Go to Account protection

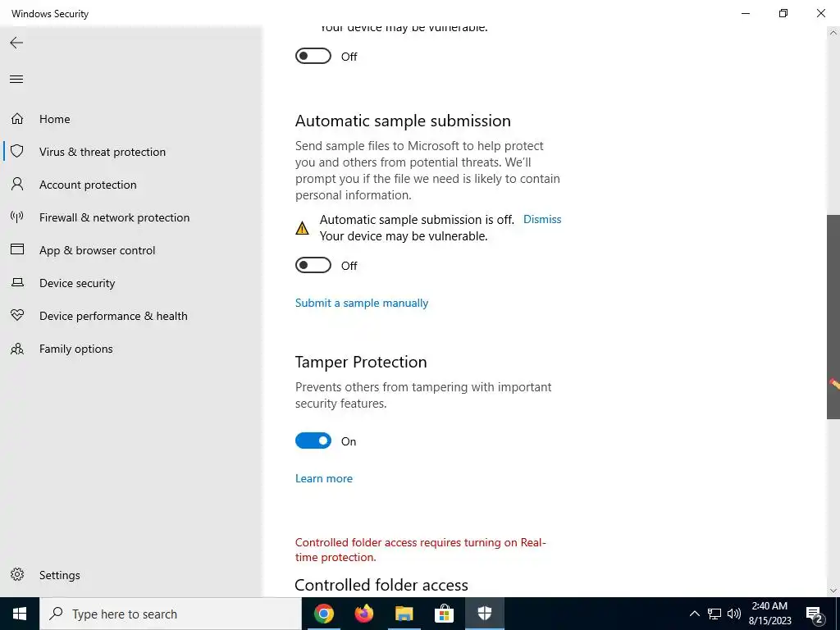click(88, 185)
